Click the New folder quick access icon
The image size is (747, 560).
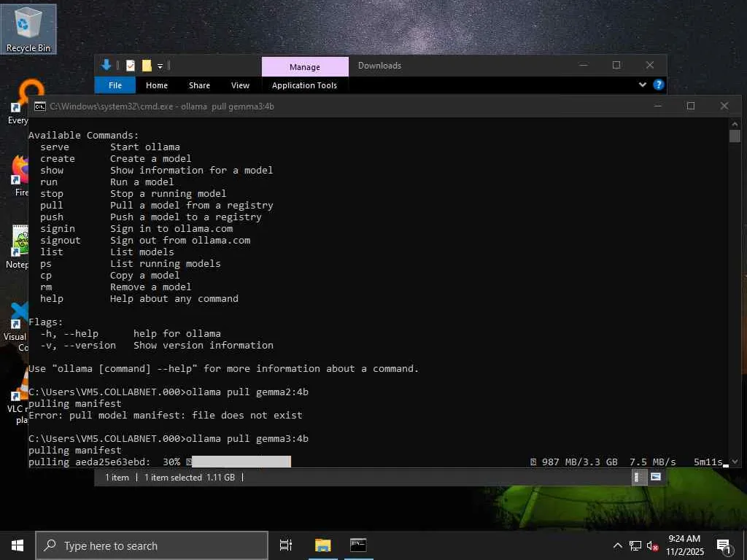(x=146, y=66)
